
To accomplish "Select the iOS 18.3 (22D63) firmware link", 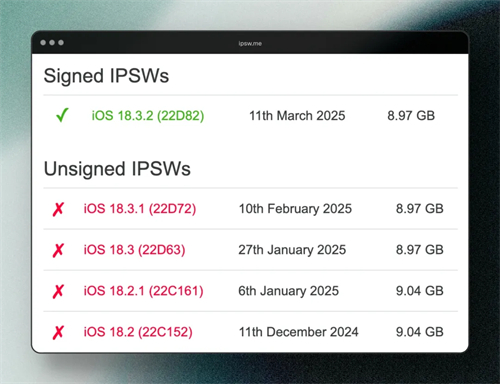I will (x=134, y=250).
